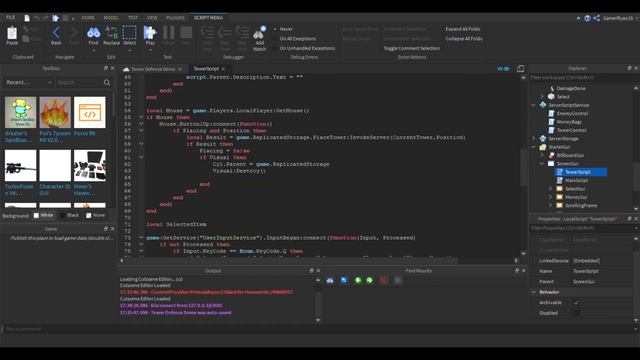Collapse the ScreenGui tree node
The image size is (640, 360).
(542, 164)
